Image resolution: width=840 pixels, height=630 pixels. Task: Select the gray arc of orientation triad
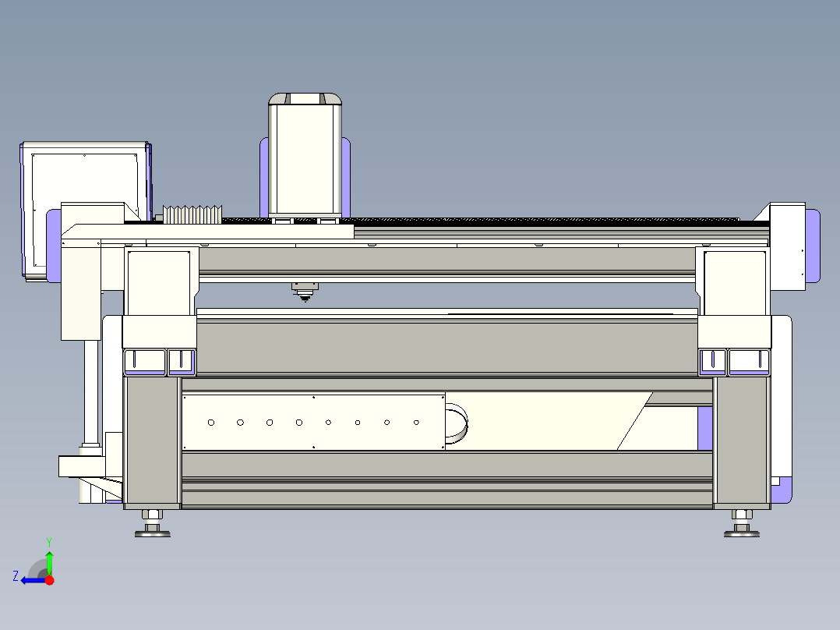click(37, 568)
